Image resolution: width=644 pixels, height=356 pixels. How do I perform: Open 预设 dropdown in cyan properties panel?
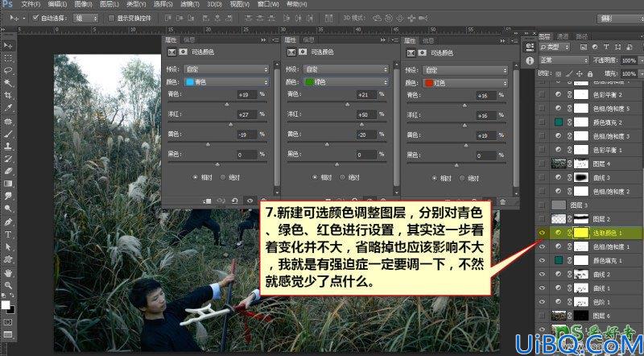click(x=226, y=69)
